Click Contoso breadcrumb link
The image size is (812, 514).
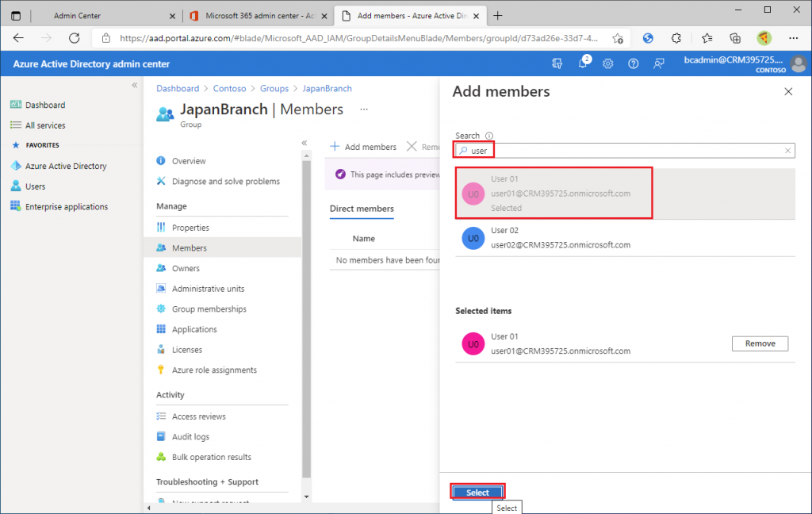(229, 89)
